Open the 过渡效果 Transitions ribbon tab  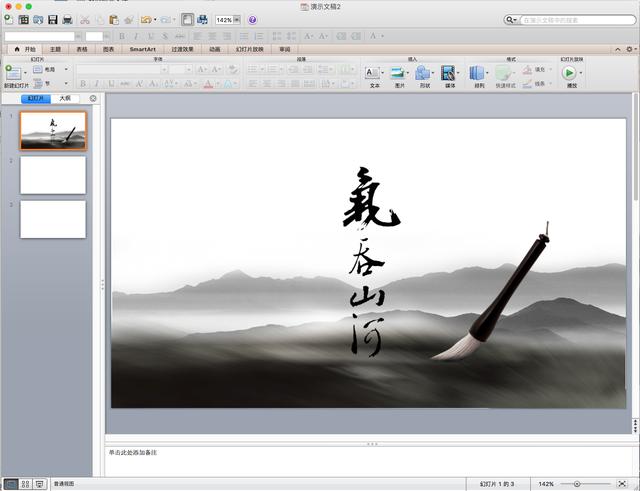tap(182, 49)
